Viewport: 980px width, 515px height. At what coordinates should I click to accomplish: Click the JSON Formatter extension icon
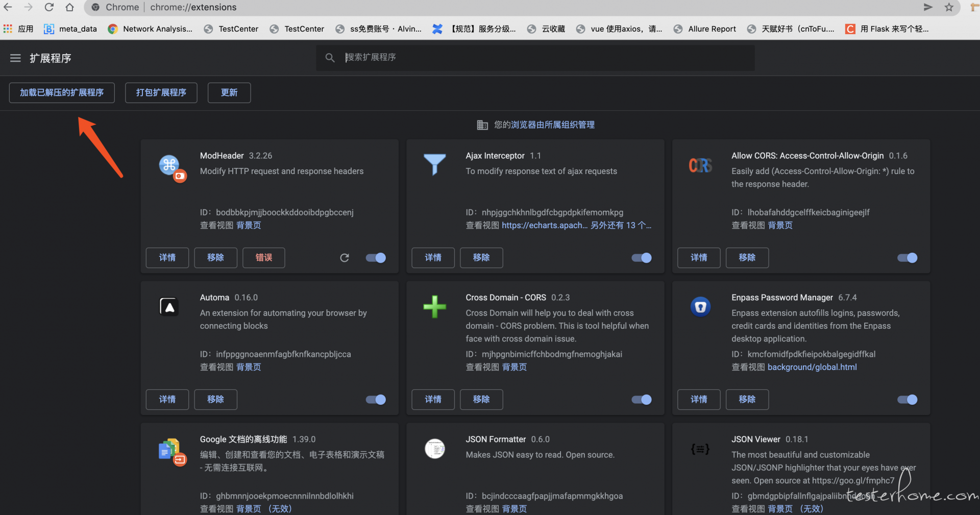[x=435, y=449]
